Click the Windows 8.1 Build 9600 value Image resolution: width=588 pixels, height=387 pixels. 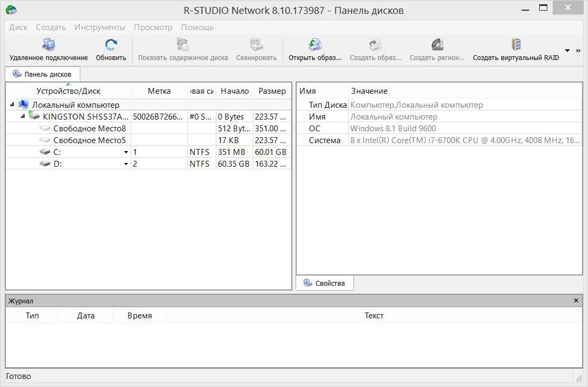(393, 128)
